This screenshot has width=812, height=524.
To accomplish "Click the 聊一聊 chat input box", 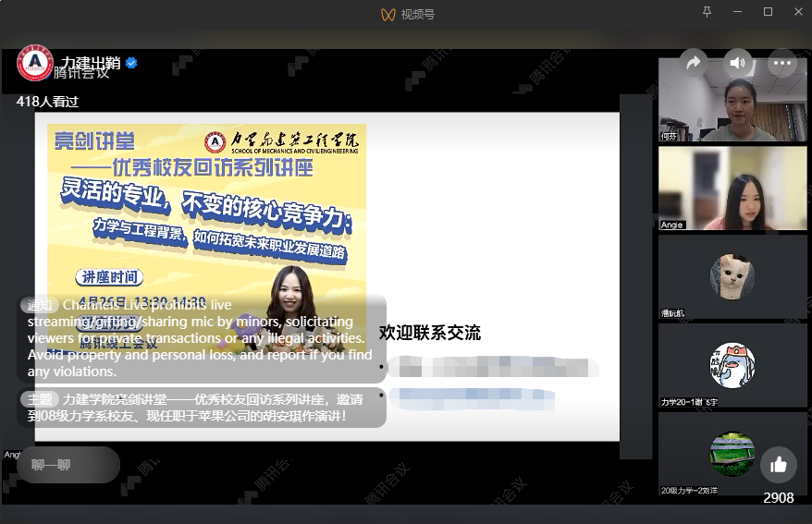I will click(x=68, y=465).
